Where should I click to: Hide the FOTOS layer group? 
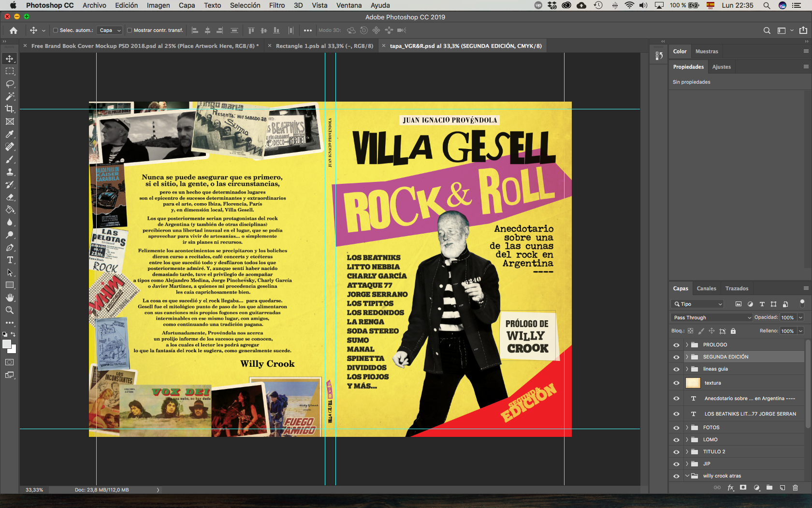tap(676, 428)
